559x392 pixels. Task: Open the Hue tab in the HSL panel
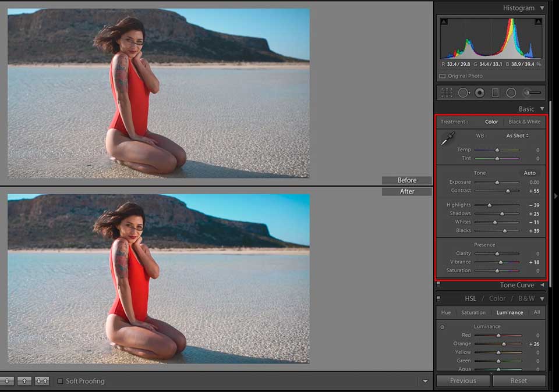(x=445, y=312)
